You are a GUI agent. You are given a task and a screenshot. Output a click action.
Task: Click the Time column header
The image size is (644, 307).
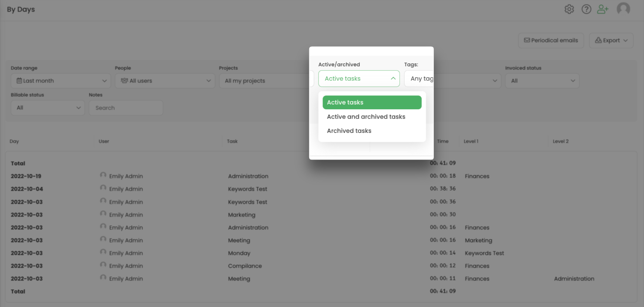[442, 141]
